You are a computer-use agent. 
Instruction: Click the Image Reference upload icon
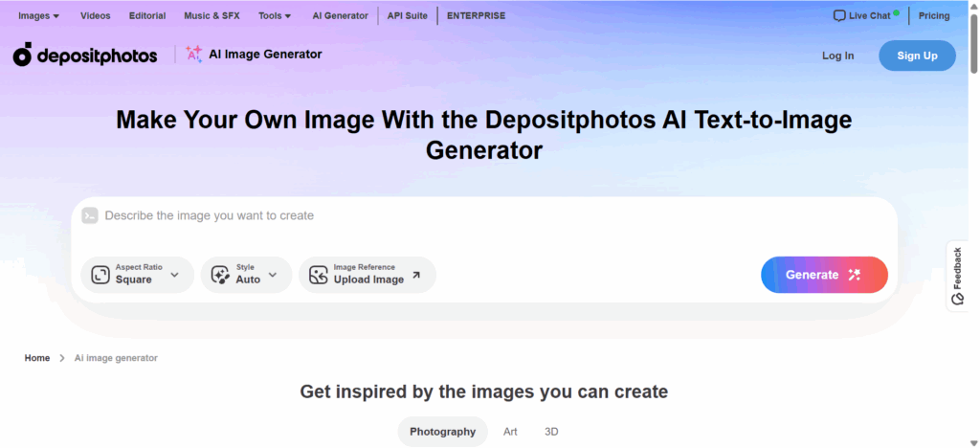click(x=318, y=275)
